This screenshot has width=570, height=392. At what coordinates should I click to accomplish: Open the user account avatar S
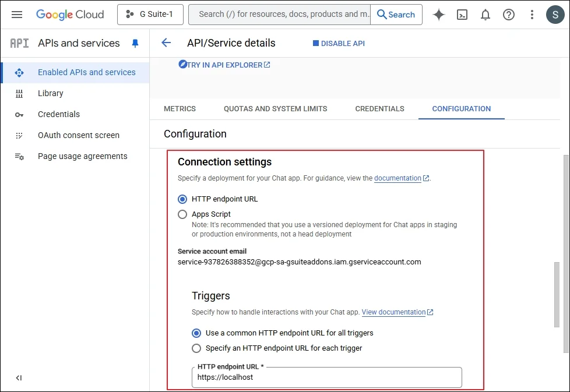pyautogui.click(x=555, y=15)
